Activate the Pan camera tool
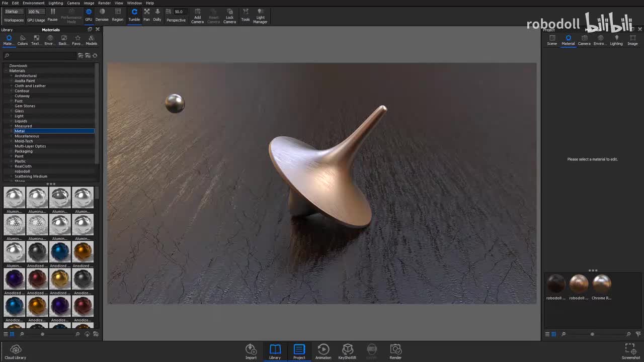644x362 pixels. pyautogui.click(x=146, y=15)
